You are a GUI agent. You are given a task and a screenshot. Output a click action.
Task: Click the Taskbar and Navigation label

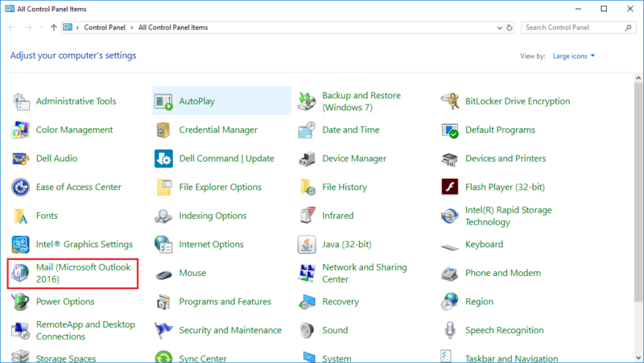[x=512, y=358]
